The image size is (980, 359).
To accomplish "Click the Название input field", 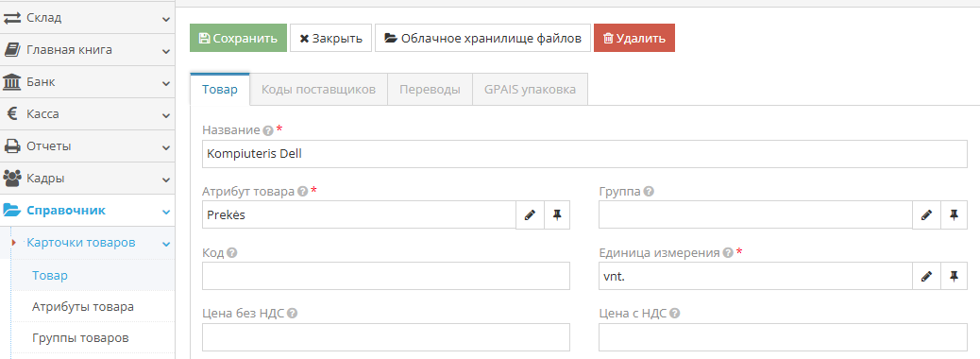I will [x=585, y=154].
